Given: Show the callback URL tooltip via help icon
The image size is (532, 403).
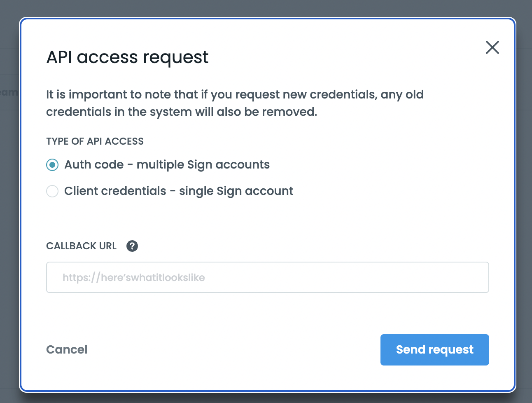Looking at the screenshot, I should pos(132,246).
